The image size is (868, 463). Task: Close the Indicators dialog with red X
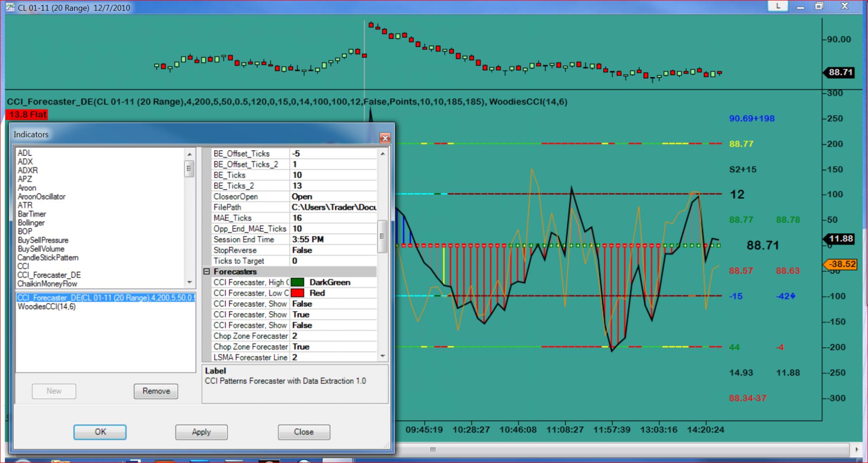[385, 138]
